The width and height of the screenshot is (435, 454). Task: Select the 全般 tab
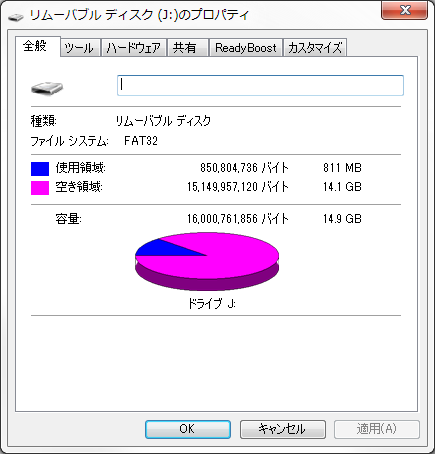pyautogui.click(x=35, y=46)
